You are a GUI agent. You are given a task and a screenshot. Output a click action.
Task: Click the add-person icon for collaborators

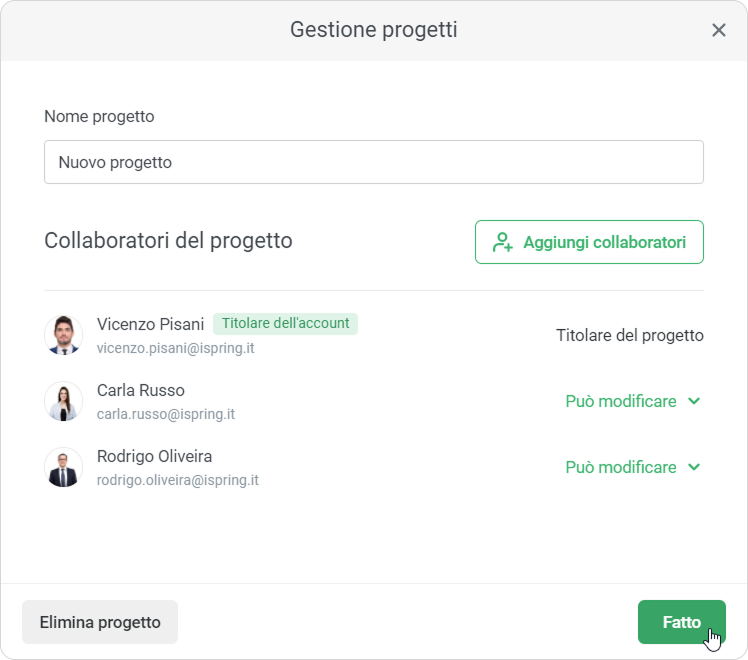click(x=502, y=242)
